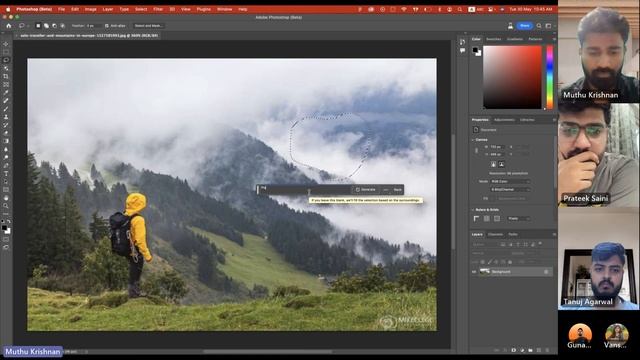Choose the Subtract from Selection mode icon
The image size is (640, 360).
tap(54, 26)
